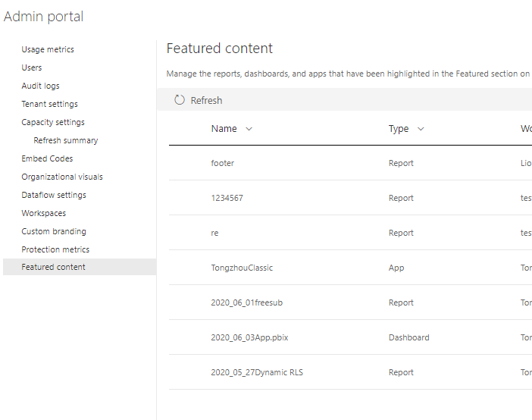Open Workspaces section in sidebar
The height and width of the screenshot is (420, 532).
coord(43,213)
